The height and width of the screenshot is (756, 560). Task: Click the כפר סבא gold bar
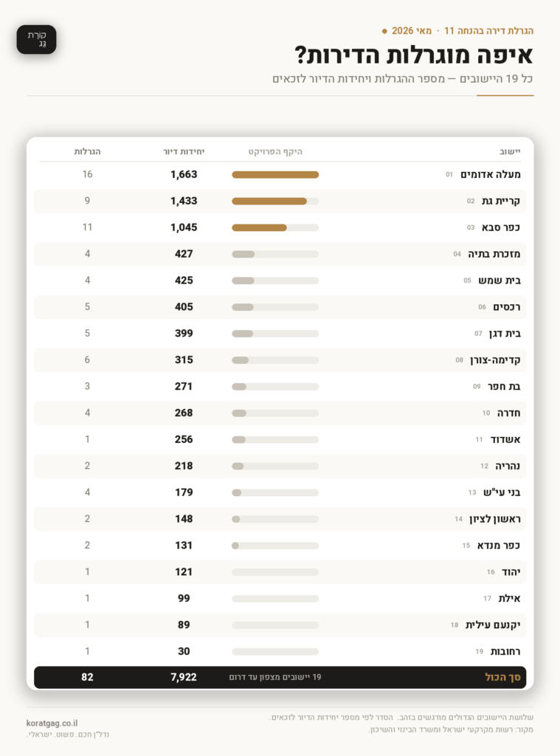pos(259,227)
